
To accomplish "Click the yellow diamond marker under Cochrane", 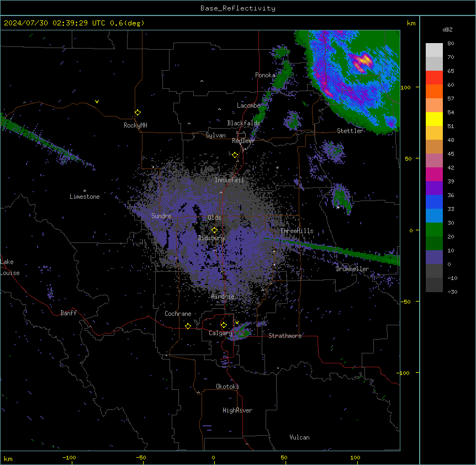I will tap(188, 326).
